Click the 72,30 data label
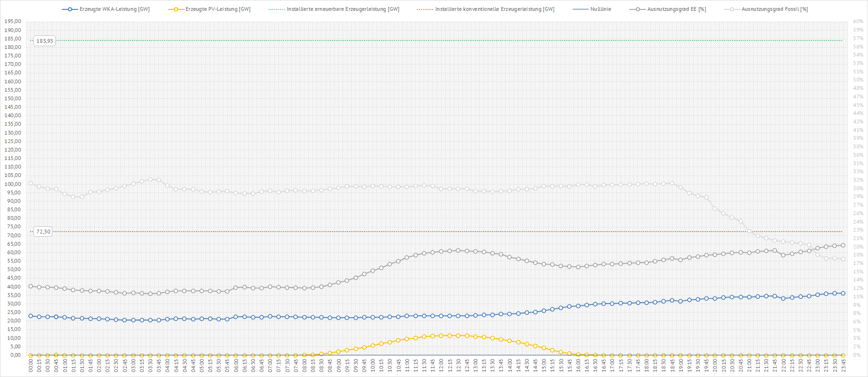868x377 pixels. click(x=43, y=232)
